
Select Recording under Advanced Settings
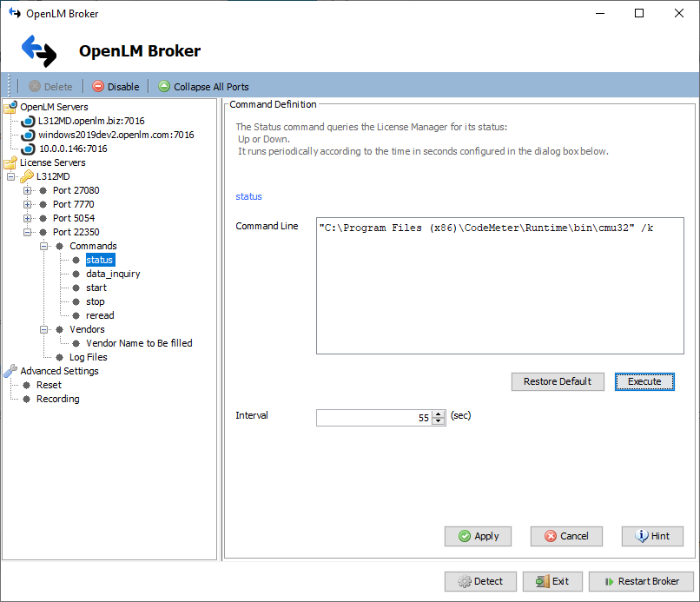(x=57, y=399)
